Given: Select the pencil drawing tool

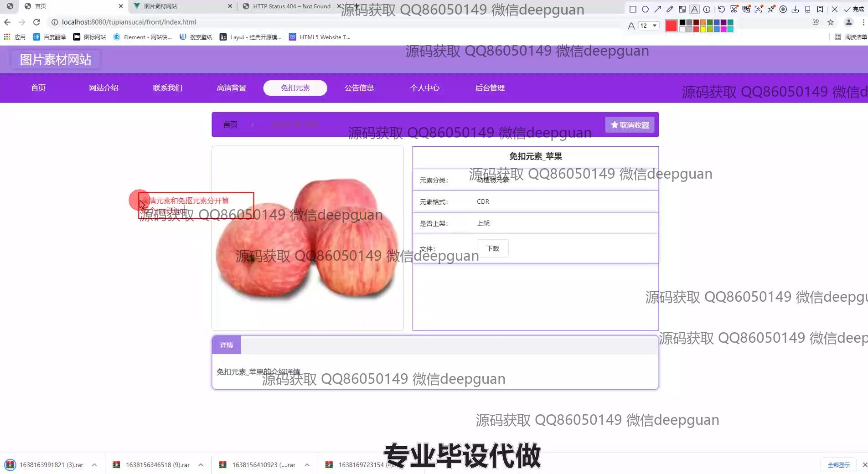Looking at the screenshot, I should click(670, 9).
